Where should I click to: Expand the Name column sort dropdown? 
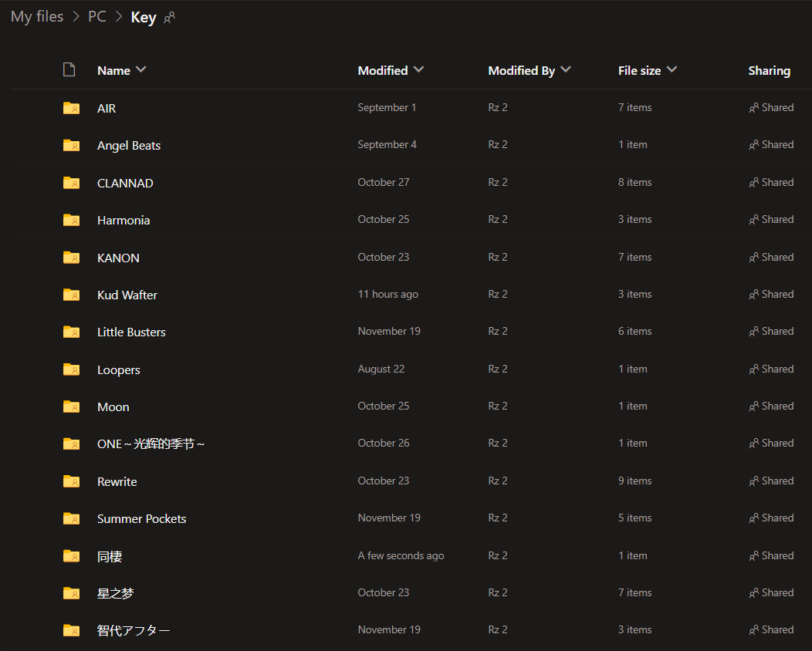[141, 69]
